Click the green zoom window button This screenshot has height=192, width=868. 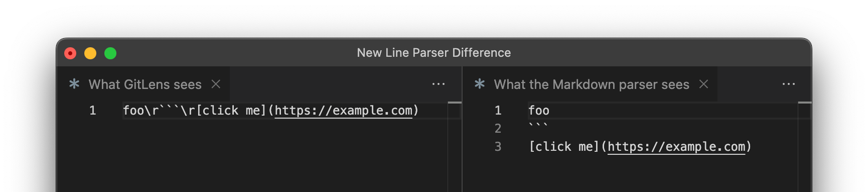(110, 53)
